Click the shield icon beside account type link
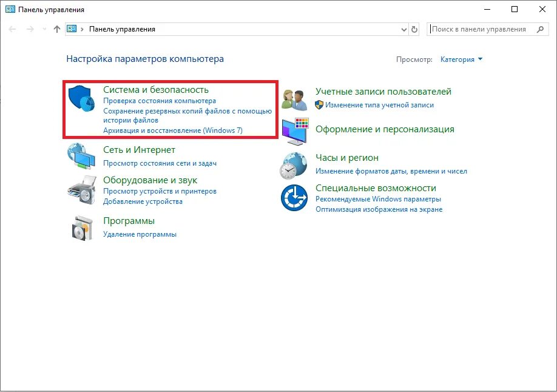Screen dimensions: 557x392 click(x=319, y=105)
